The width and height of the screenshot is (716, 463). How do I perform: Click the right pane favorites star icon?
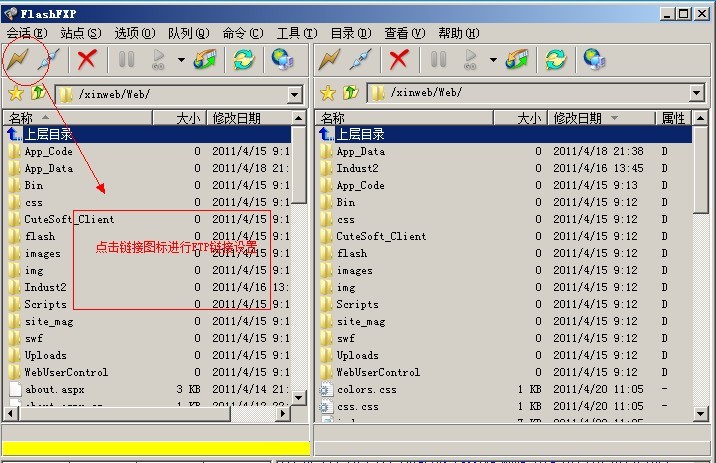328,93
